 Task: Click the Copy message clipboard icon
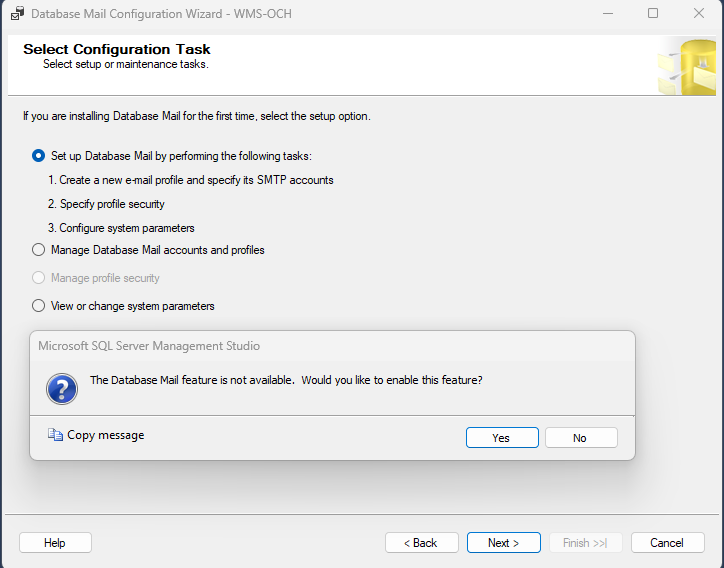(55, 436)
